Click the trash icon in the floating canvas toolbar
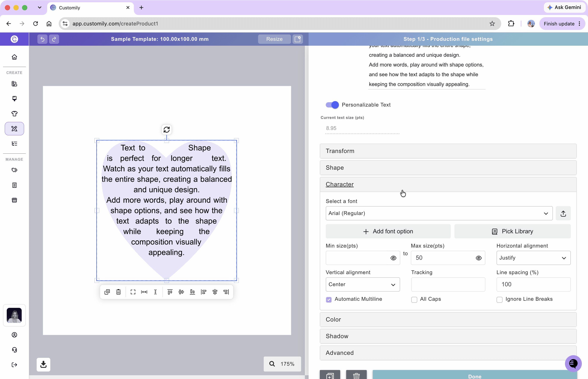The height and width of the screenshot is (379, 588). (119, 292)
